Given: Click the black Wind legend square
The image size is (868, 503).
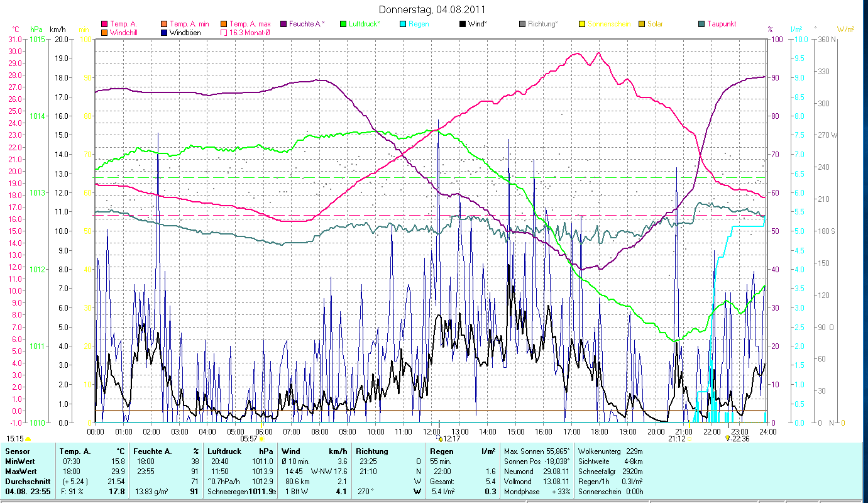Looking at the screenshot, I should 462,24.
